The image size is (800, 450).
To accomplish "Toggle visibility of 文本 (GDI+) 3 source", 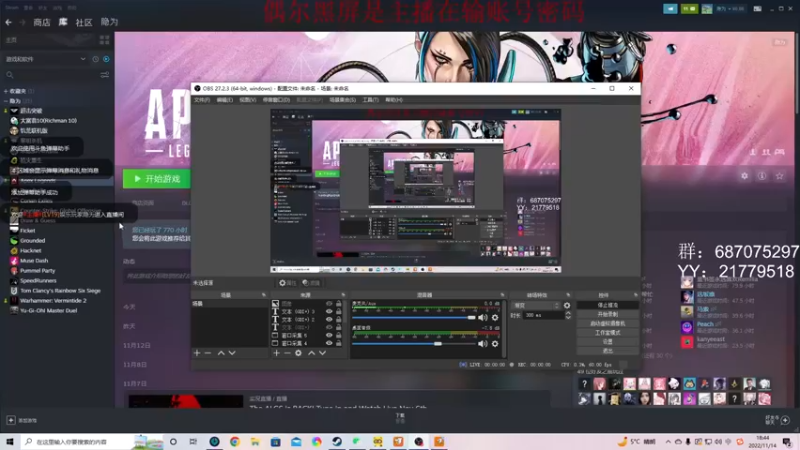I will [329, 311].
